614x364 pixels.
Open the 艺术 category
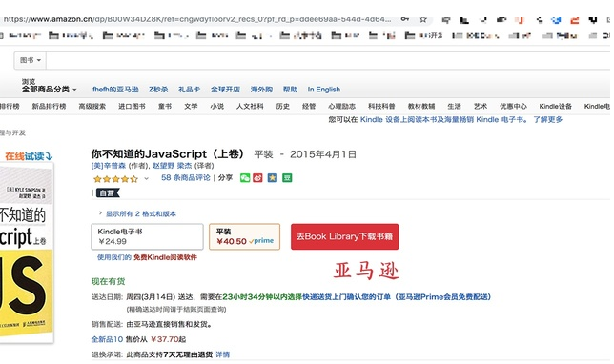[x=481, y=106]
